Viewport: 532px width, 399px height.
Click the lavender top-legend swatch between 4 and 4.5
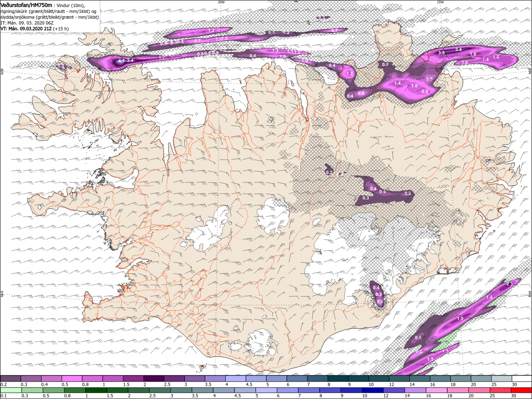pos(235,379)
